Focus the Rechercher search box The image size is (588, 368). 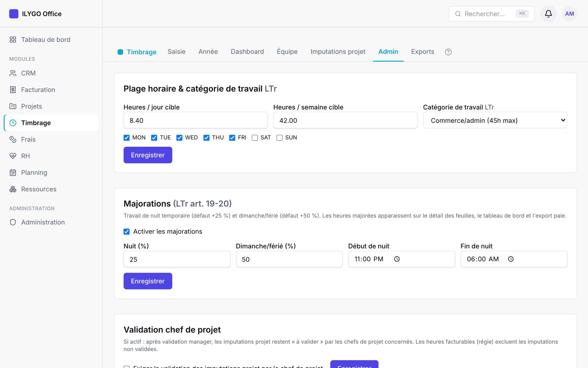[x=492, y=14]
